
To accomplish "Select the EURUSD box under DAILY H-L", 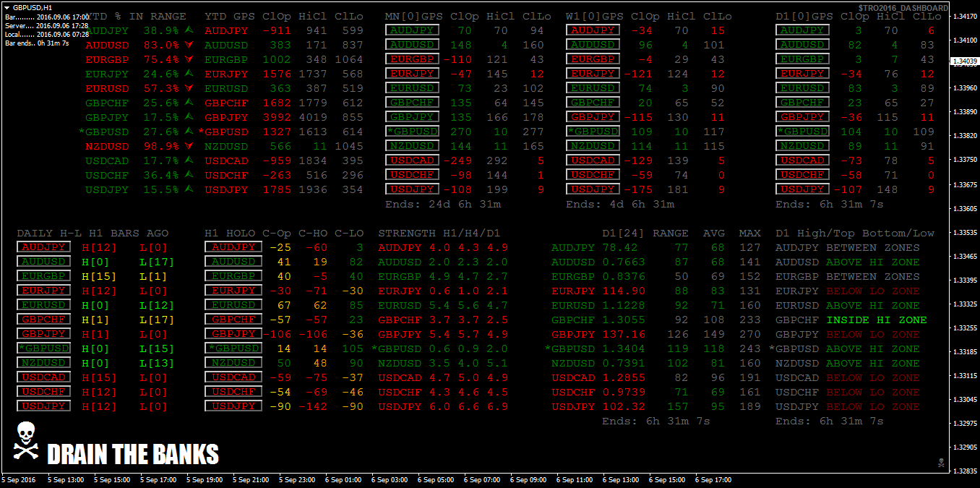I will coord(43,305).
